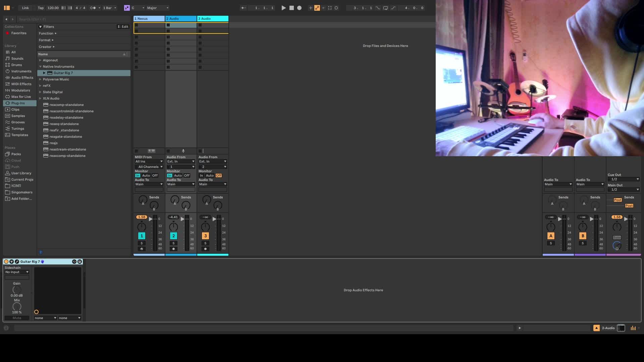The image size is (644, 362).
Task: Click the Arrangement Record button
Action: [x=300, y=8]
